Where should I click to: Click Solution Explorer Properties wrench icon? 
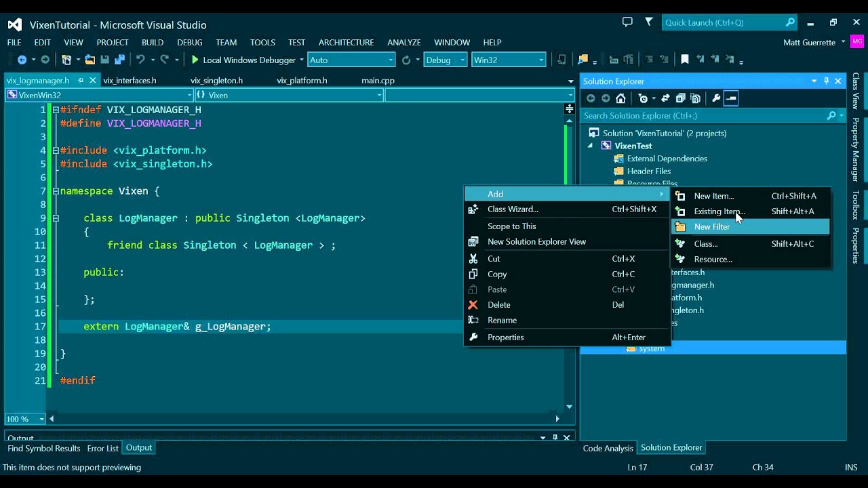click(x=716, y=98)
